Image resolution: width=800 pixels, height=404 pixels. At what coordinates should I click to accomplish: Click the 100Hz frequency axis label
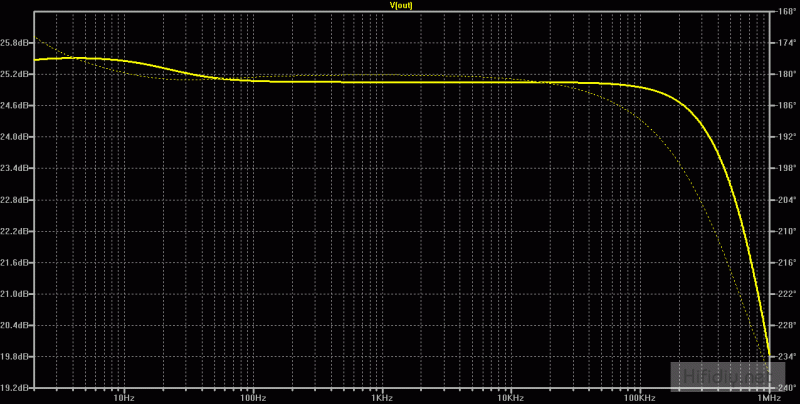click(x=253, y=397)
